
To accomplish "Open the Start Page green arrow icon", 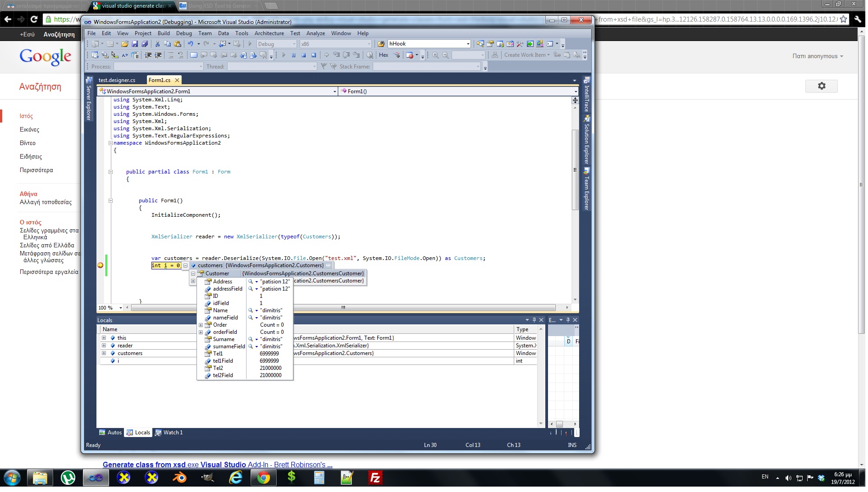I will [x=530, y=44].
